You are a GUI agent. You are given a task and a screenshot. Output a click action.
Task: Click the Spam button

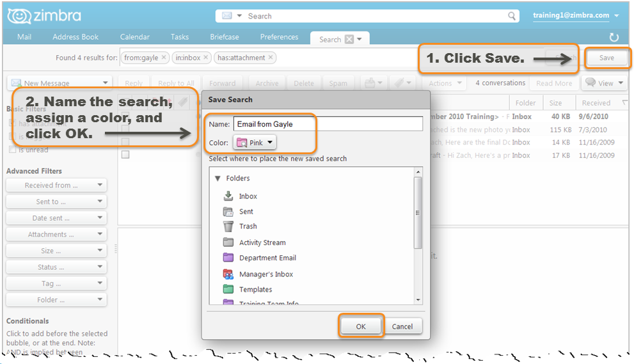coord(338,83)
